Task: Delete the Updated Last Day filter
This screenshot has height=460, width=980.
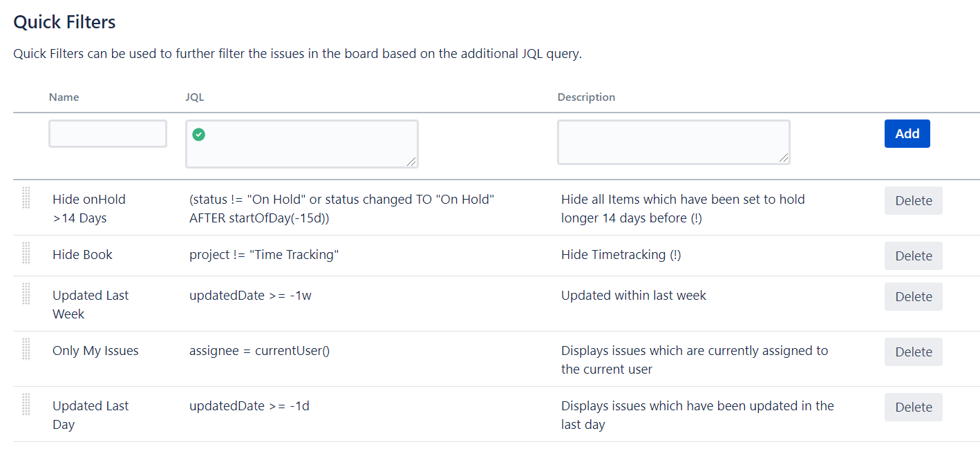Action: (x=913, y=408)
